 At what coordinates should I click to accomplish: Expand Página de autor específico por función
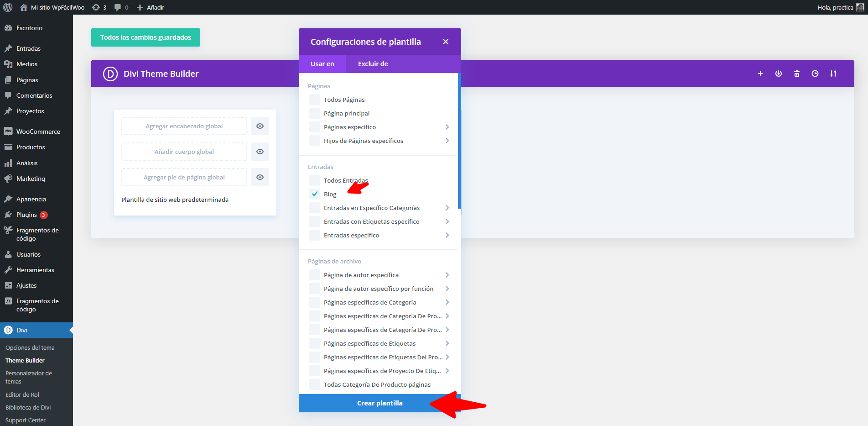point(447,289)
